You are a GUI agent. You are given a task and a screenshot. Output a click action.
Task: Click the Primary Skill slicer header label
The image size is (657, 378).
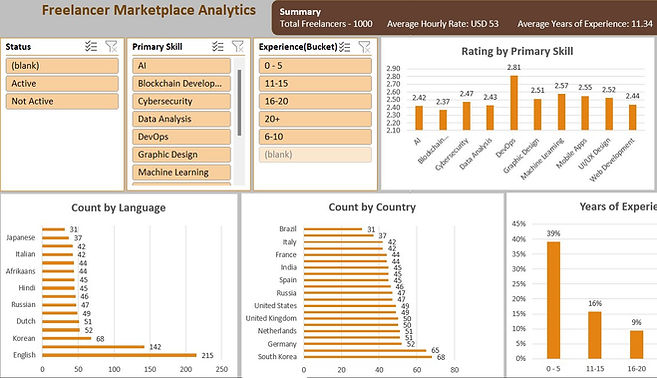click(x=157, y=47)
